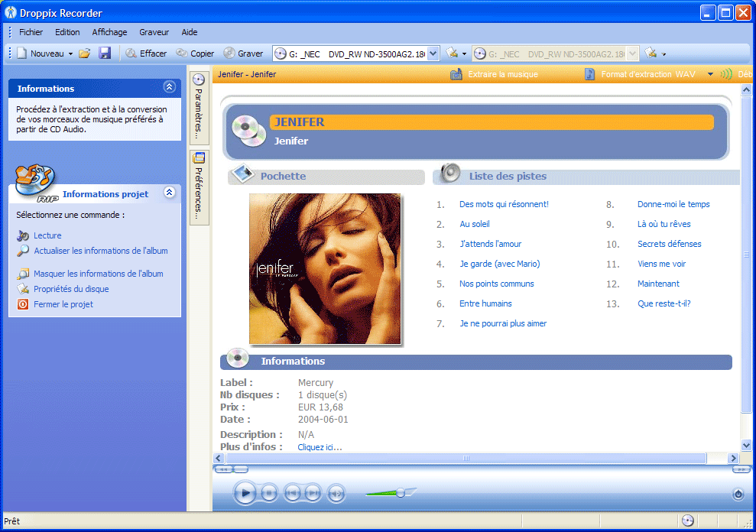Click the power icon in player bar
756x532 pixels.
coord(738,495)
